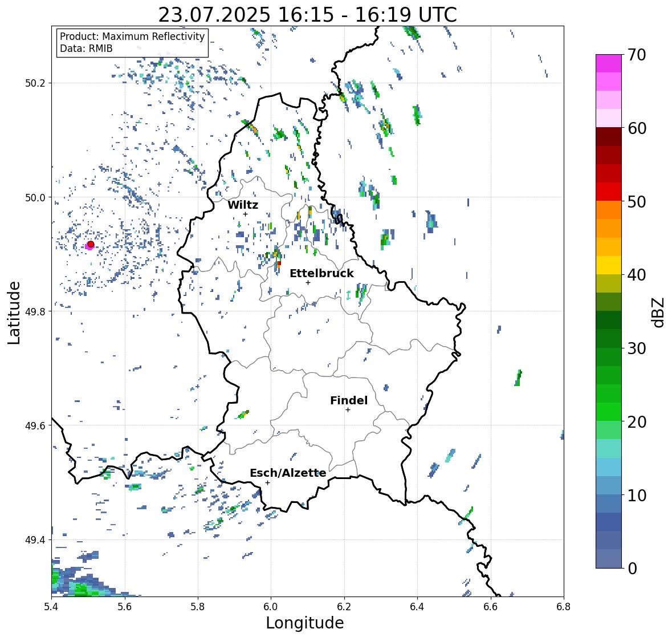Click latitude tick 49.6
Viewport: 672px width, 637px height.
click(35, 425)
